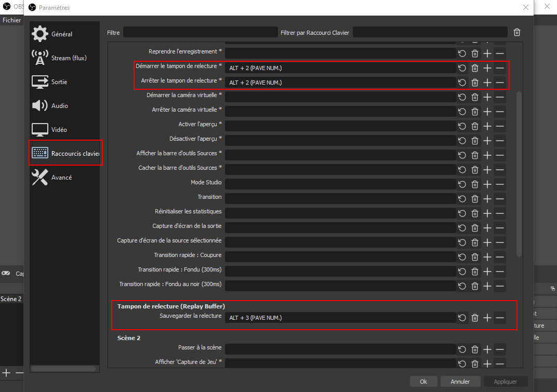Remove hotkey row for Sauvegarder la relecture
This screenshot has width=557, height=392.
point(500,318)
